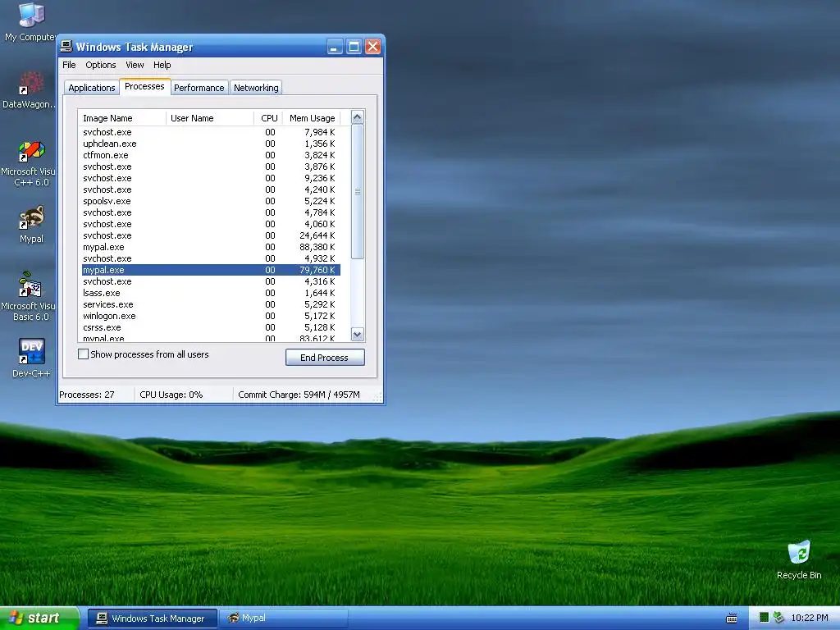Click Windows Task Manager taskbar button
This screenshot has width=840, height=630.
[x=152, y=619]
